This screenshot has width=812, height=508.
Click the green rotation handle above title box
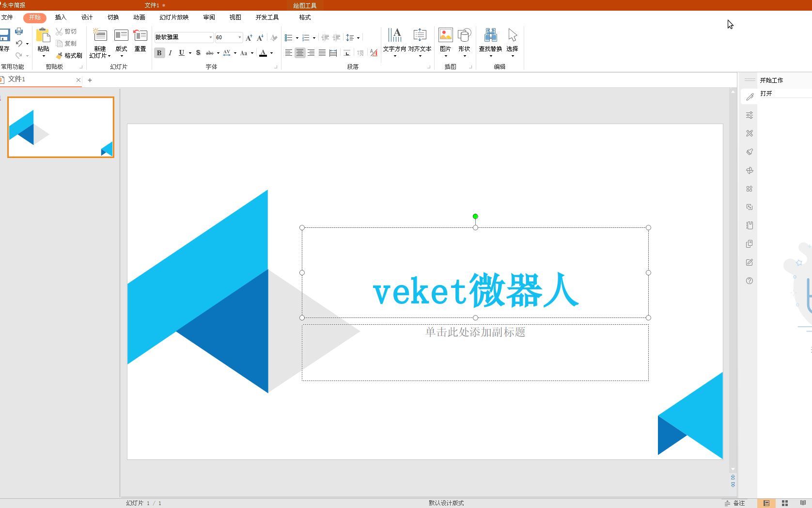pos(475,217)
